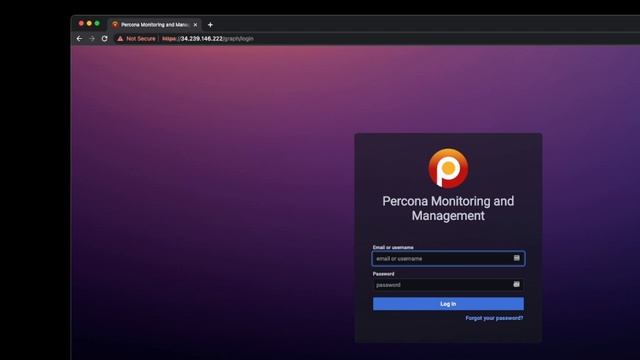Go back using the browser back arrow

click(x=79, y=38)
